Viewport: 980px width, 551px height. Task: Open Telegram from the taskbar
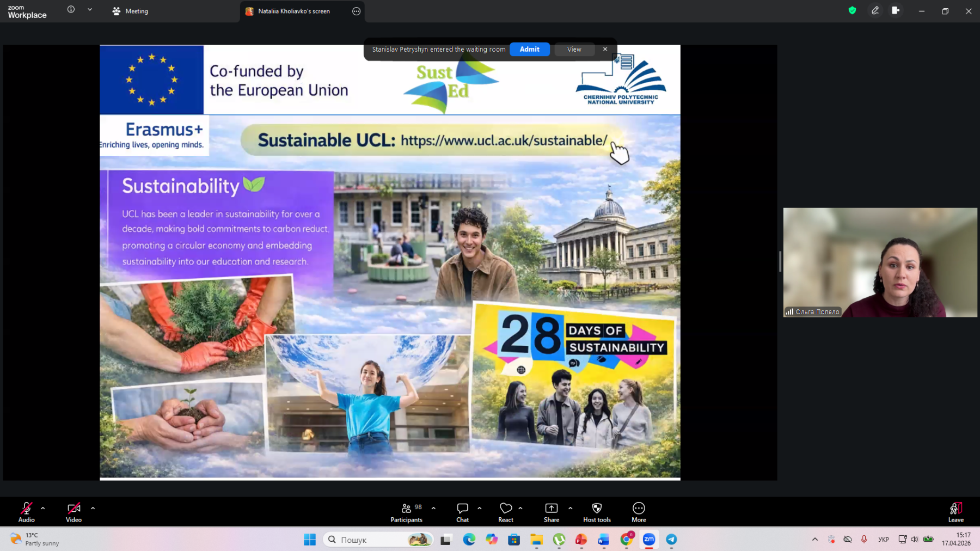671,540
